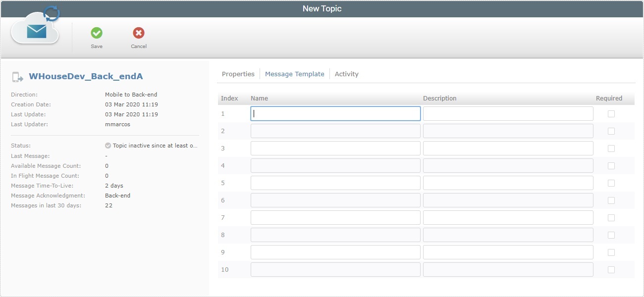Viewport: 644px width, 297px height.
Task: Enable the Required checkbox on row 1
Action: coord(611,113)
